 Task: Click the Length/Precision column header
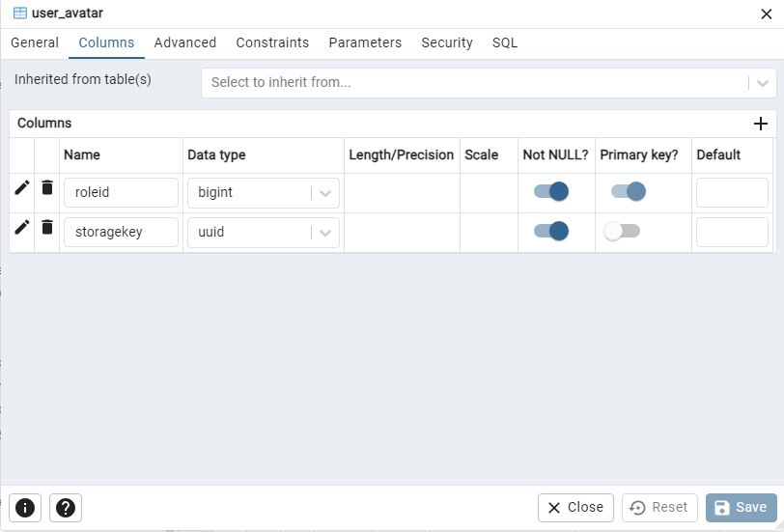(402, 155)
